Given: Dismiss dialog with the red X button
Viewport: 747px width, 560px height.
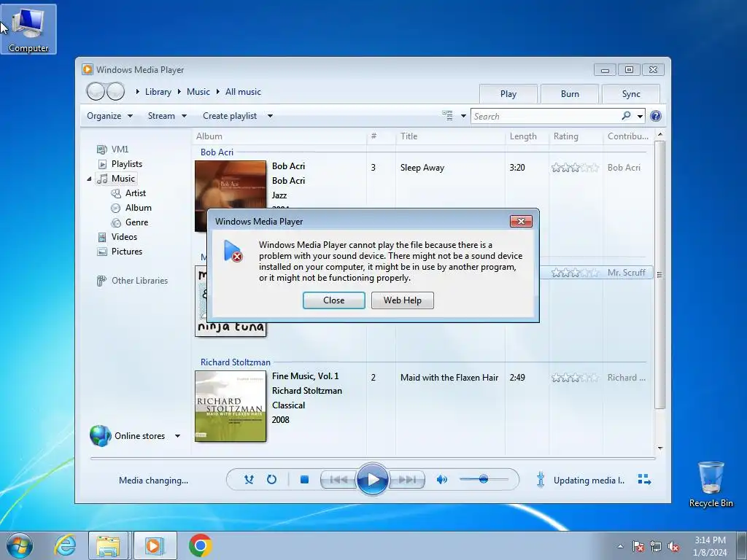Looking at the screenshot, I should click(x=521, y=222).
